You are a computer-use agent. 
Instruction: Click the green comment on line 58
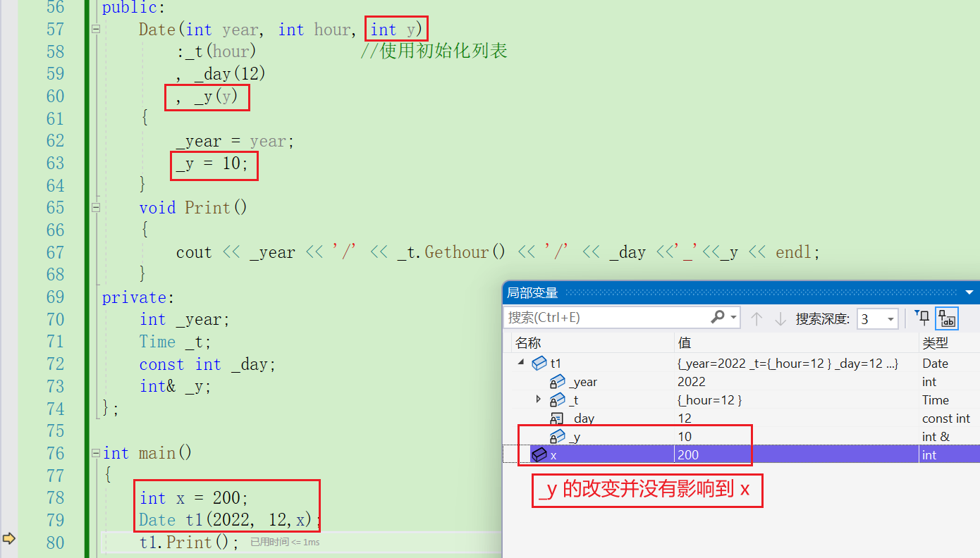(434, 51)
